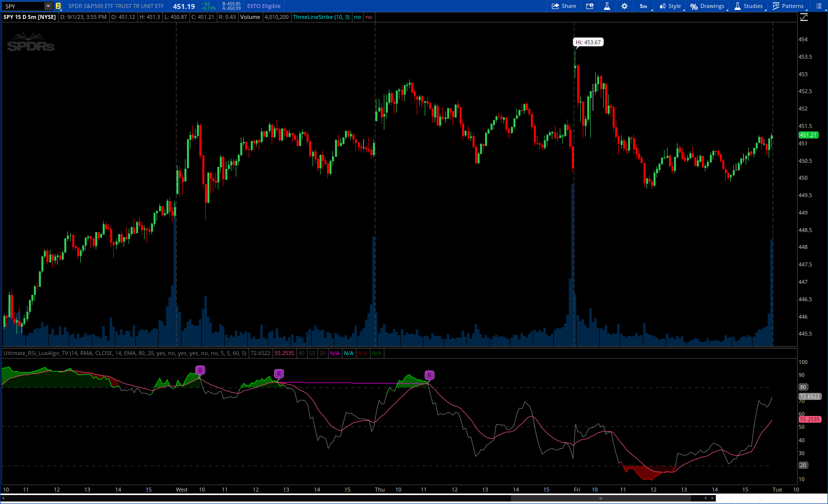The height and width of the screenshot is (504, 828).
Task: Open chart settings gear icon
Action: (x=624, y=6)
